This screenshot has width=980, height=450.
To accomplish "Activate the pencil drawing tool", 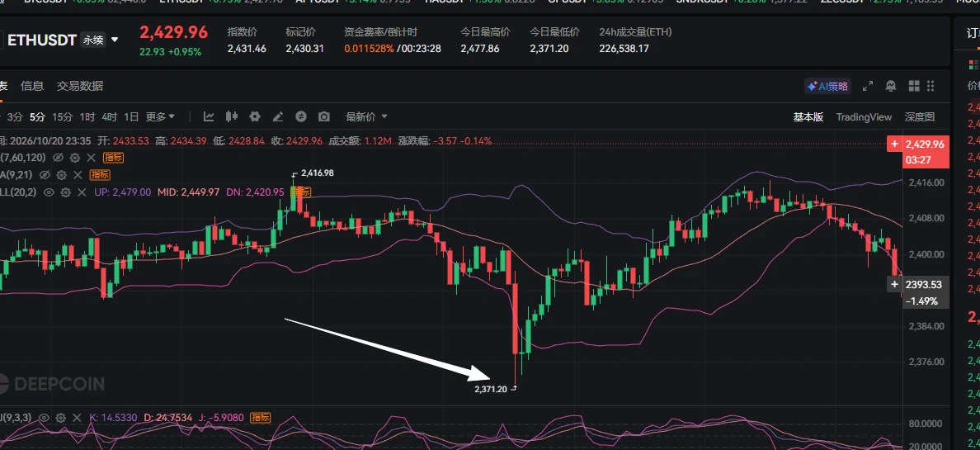I will tap(278, 116).
